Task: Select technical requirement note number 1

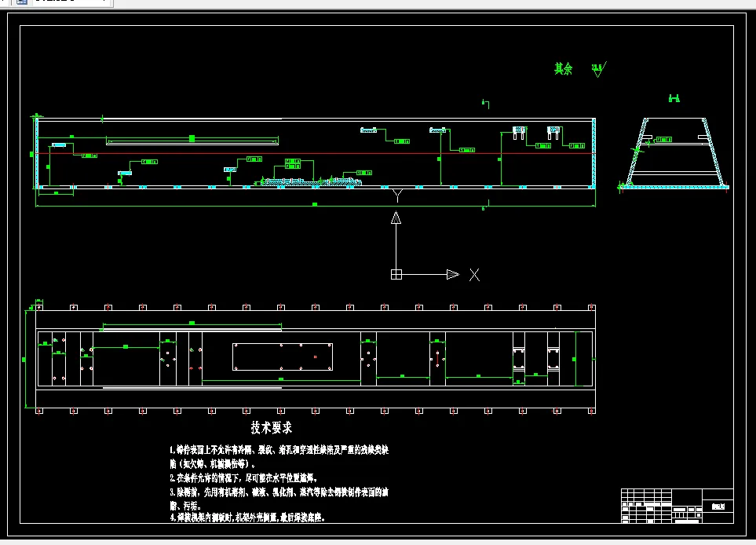Action: [x=279, y=456]
